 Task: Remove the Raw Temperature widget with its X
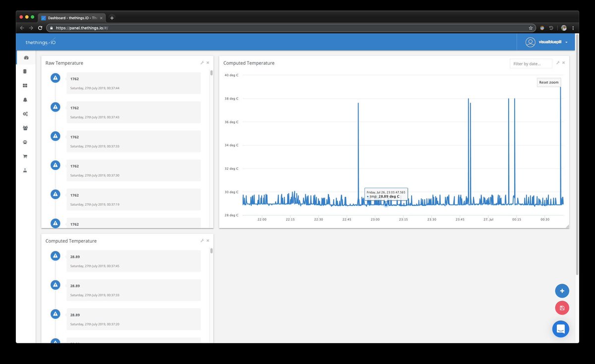tap(208, 63)
